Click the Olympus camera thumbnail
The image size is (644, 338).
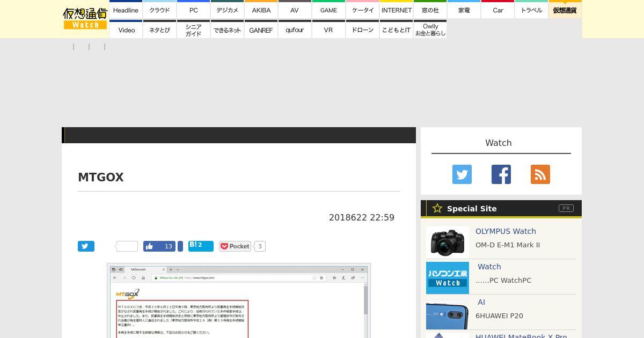click(x=448, y=242)
